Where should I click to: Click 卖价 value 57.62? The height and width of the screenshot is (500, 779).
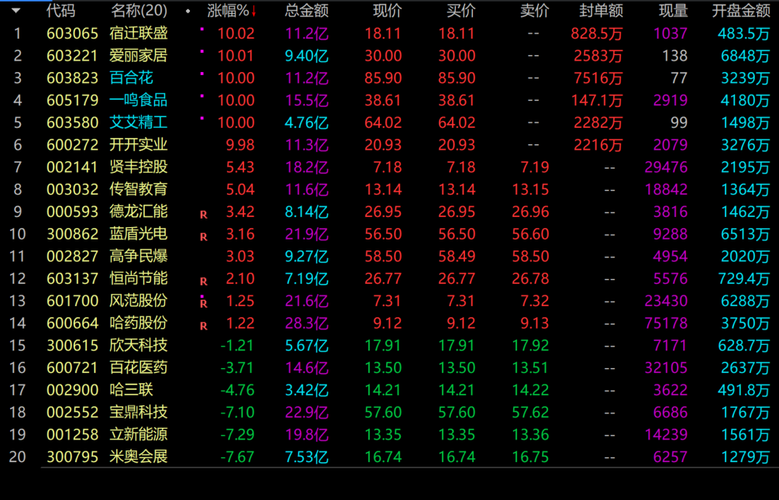click(x=531, y=412)
